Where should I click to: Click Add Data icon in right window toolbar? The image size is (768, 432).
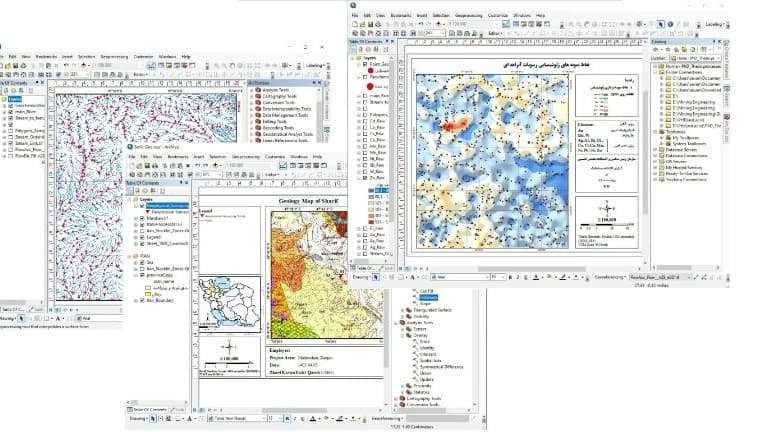438,24
